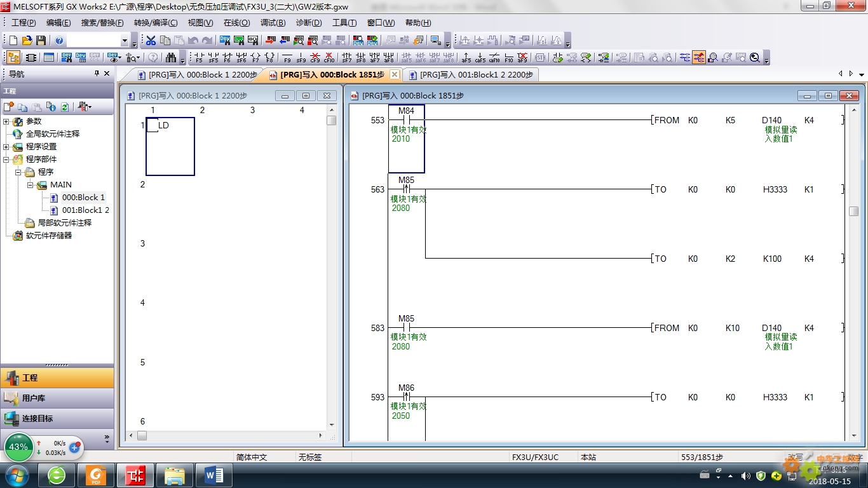This screenshot has height=488, width=868.
Task: Open the device monitor eye dropdown
Action: click(119, 58)
